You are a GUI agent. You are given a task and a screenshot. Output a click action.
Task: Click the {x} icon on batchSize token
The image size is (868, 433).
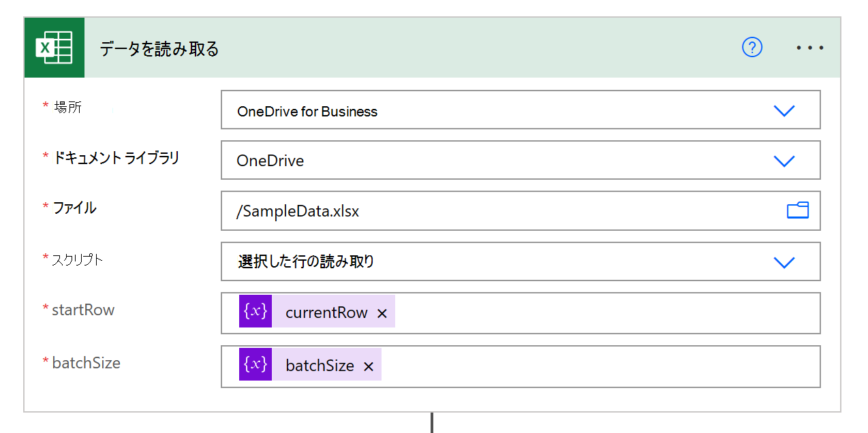pyautogui.click(x=255, y=364)
